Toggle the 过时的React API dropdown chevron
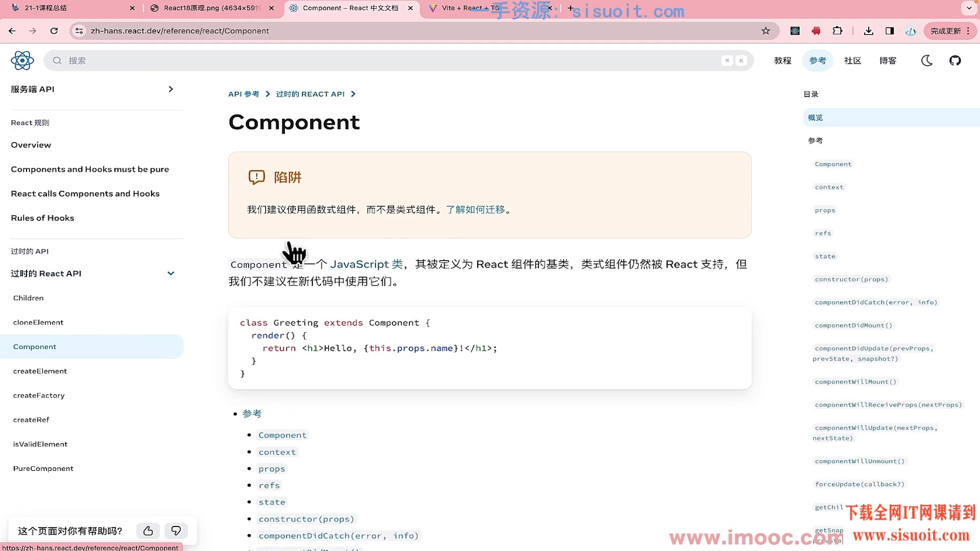 tap(170, 272)
